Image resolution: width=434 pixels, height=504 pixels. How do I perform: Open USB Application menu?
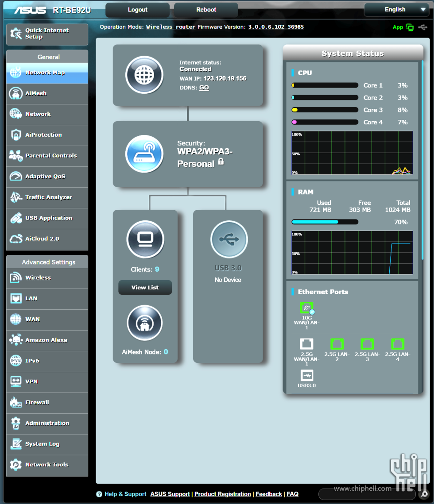click(x=47, y=218)
